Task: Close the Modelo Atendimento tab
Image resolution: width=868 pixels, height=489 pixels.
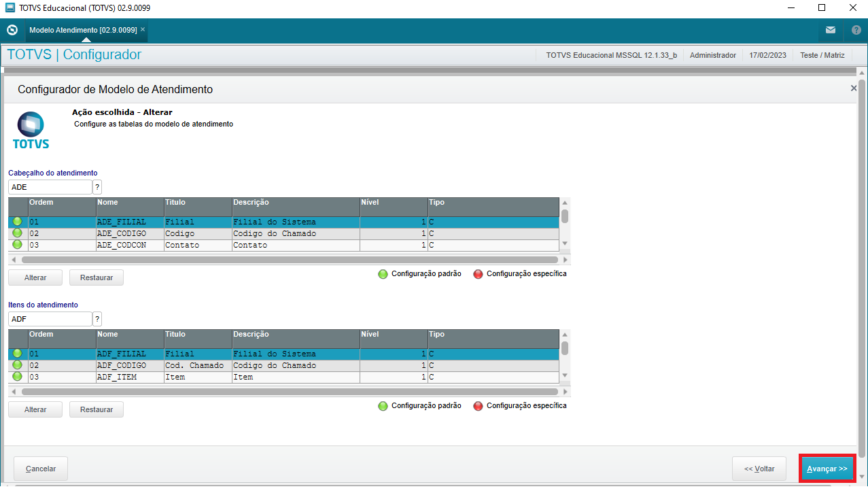Action: (143, 30)
